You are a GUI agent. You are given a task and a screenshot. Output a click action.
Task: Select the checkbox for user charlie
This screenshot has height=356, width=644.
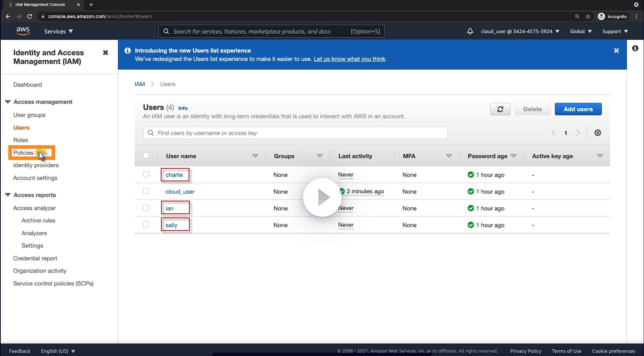(146, 175)
